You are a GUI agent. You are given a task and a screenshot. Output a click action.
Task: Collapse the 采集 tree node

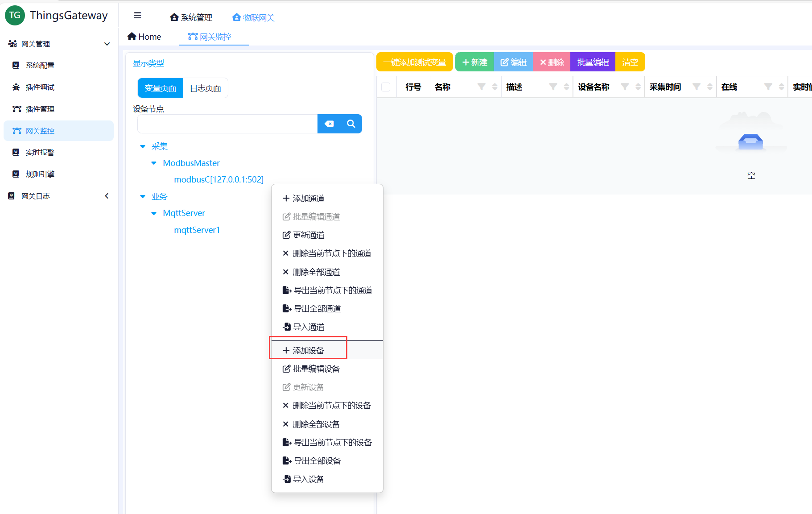[143, 146]
